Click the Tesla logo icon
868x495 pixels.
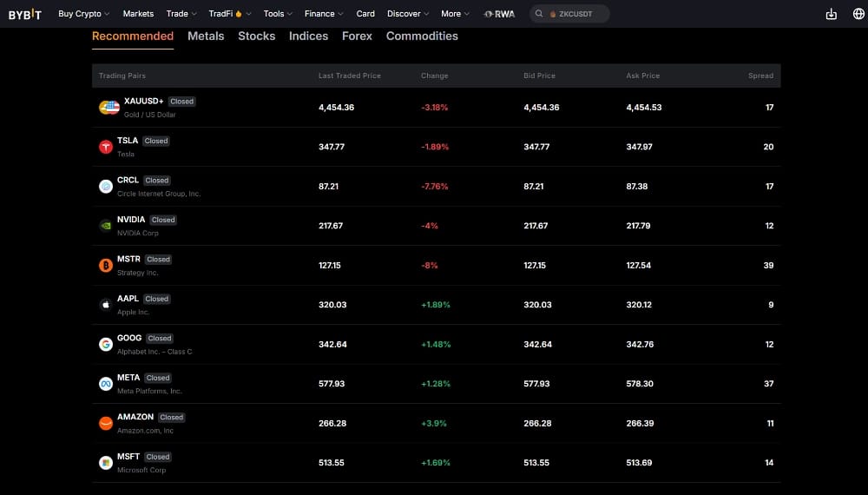point(106,147)
